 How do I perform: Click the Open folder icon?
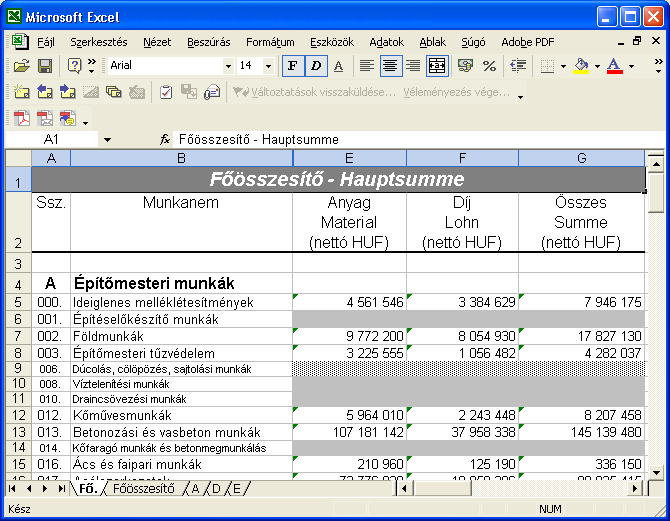21,66
